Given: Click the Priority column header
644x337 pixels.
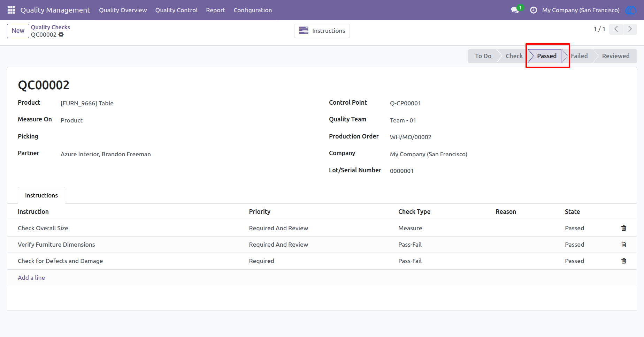Looking at the screenshot, I should pos(260,212).
